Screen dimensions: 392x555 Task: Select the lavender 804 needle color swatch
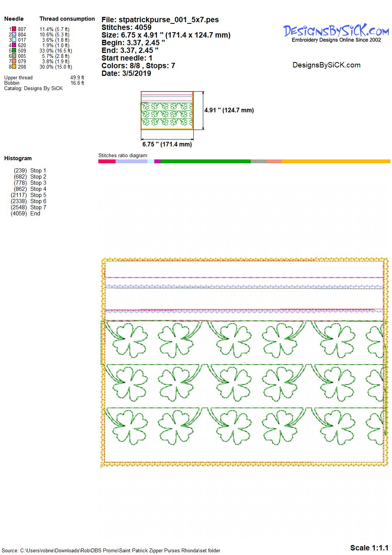pyautogui.click(x=14, y=34)
